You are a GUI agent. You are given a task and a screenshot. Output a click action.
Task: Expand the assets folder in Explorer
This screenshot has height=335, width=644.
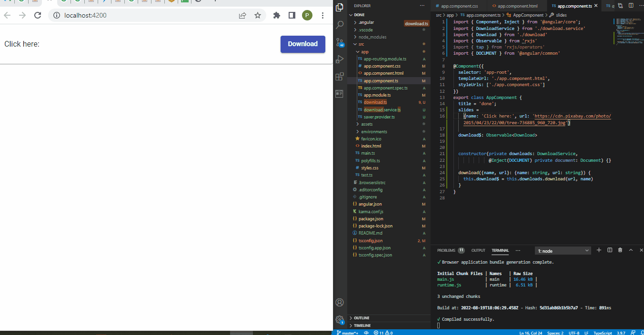tap(366, 124)
